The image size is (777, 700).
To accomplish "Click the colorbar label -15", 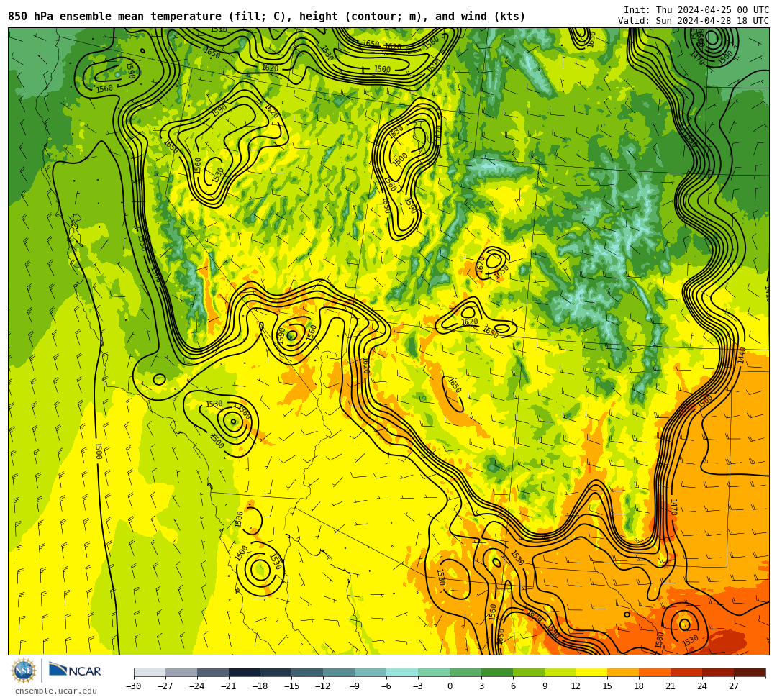I will 291,686.
